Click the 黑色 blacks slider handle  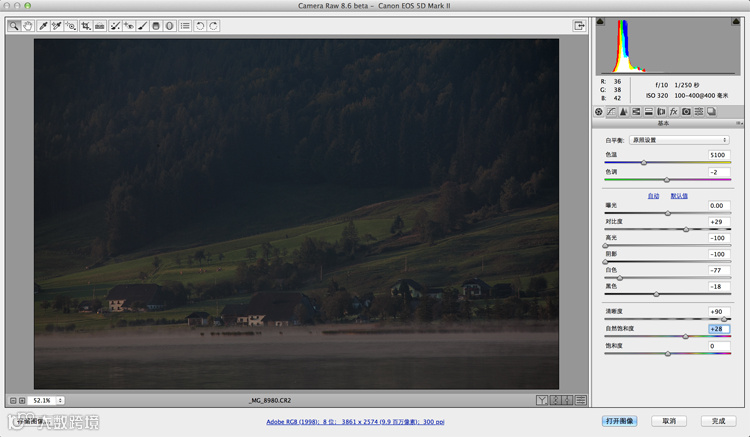pos(656,295)
